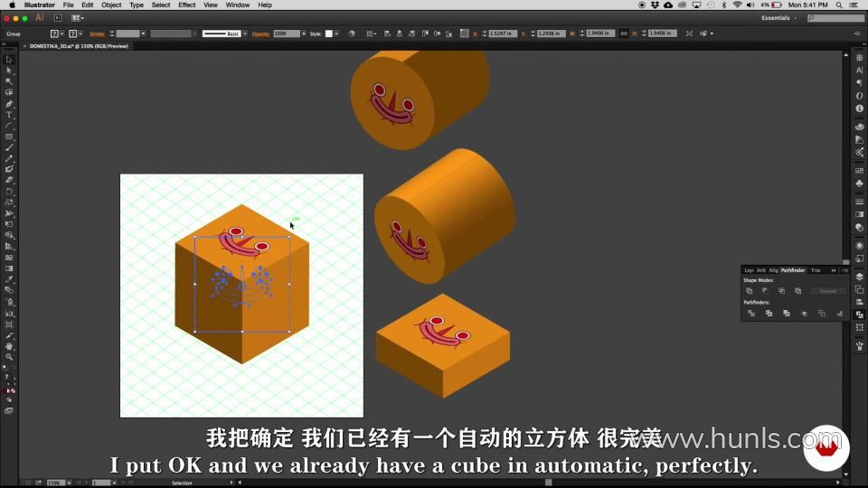Click the Intersect shape mode icon

(x=781, y=291)
